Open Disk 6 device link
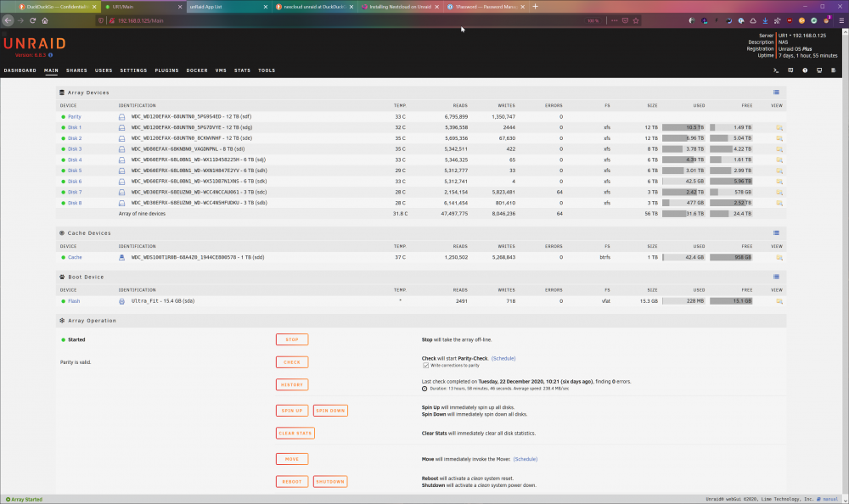Image resolution: width=849 pixels, height=504 pixels. 75,182
